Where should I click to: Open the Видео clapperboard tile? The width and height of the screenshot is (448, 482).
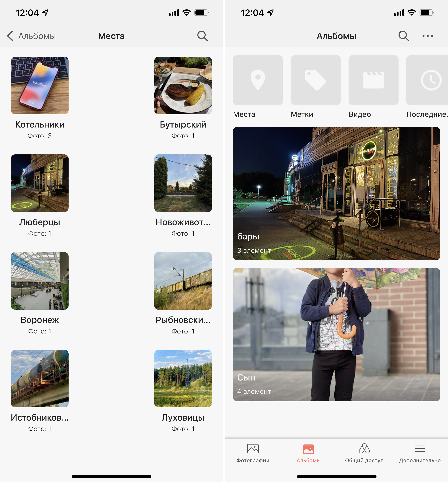coord(373,80)
